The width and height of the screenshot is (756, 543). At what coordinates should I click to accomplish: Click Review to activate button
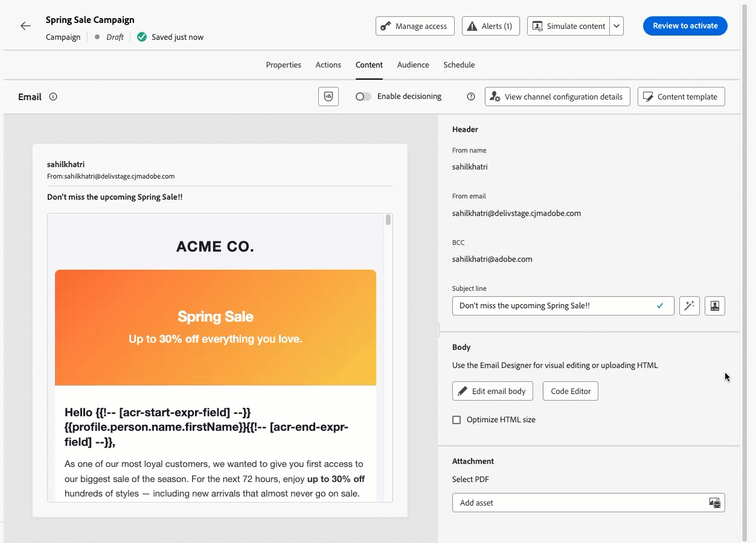coord(685,26)
